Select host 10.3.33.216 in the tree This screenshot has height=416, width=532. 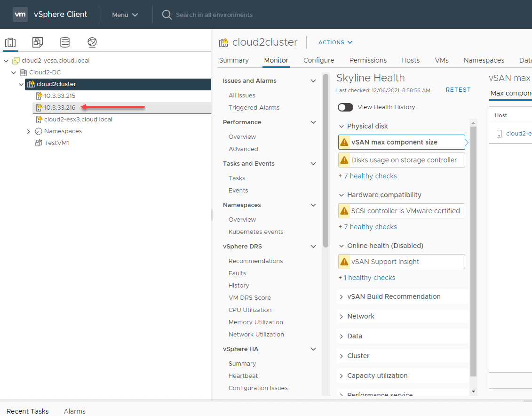60,108
